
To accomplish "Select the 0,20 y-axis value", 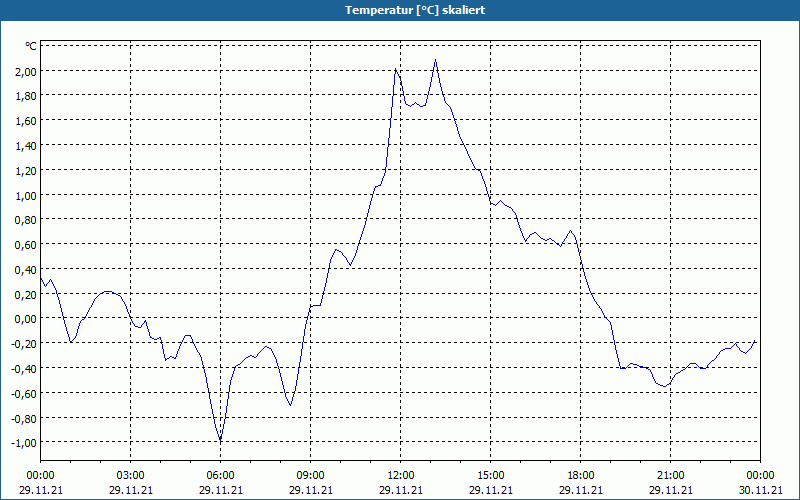I will point(26,294).
